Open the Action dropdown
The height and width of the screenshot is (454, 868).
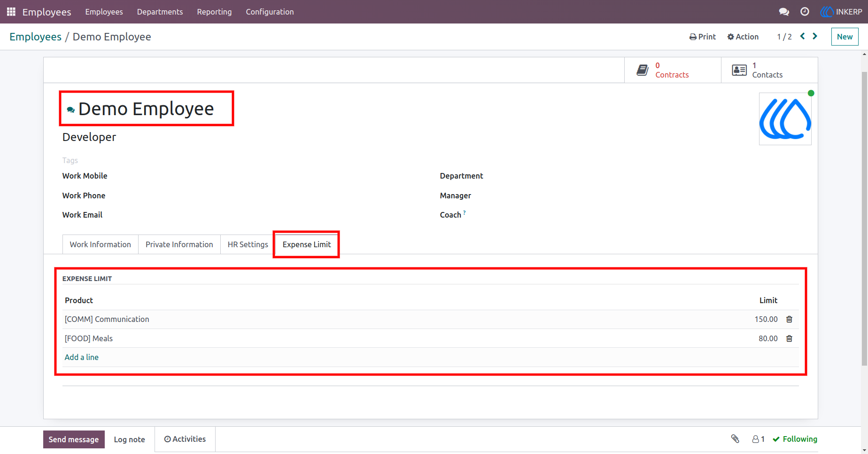[x=743, y=37]
